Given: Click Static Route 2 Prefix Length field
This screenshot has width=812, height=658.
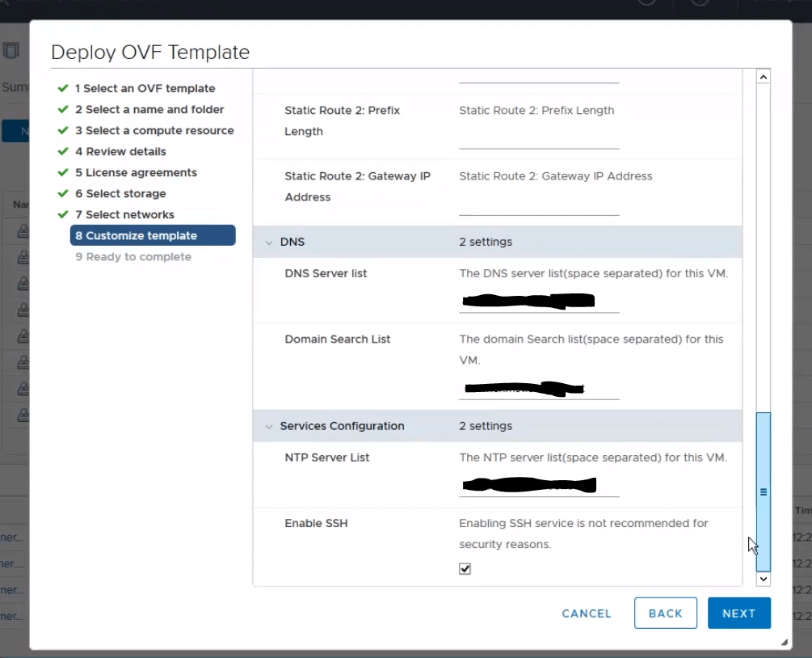Looking at the screenshot, I should tap(538, 139).
